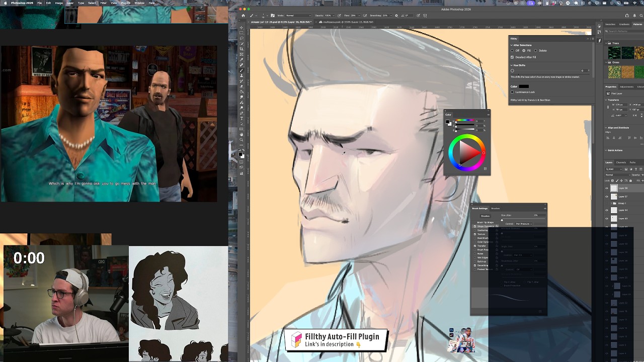This screenshot has height=362, width=644.
Task: Collapse the Hue Shifts section
Action: click(x=512, y=65)
